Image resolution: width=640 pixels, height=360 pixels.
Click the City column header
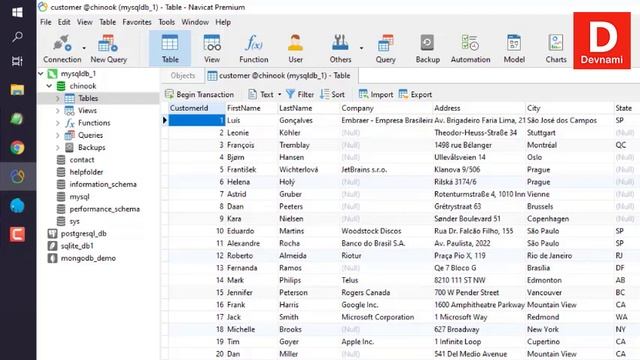pos(570,108)
